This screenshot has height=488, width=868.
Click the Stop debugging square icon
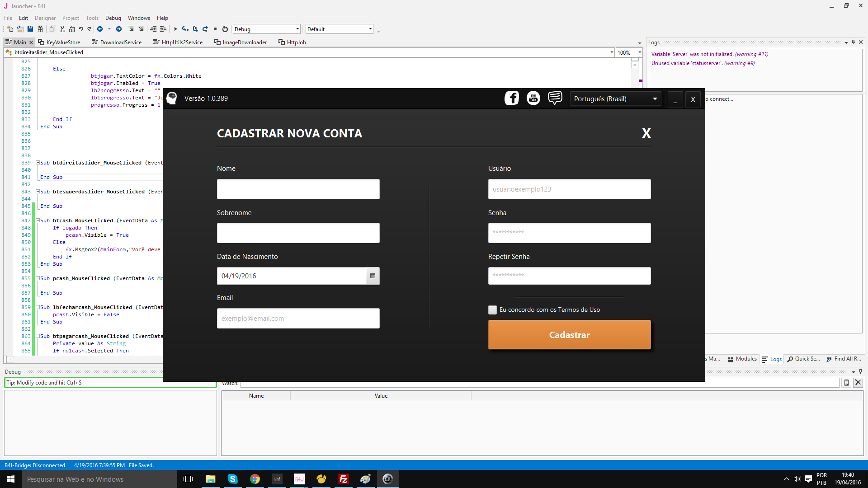[215, 29]
